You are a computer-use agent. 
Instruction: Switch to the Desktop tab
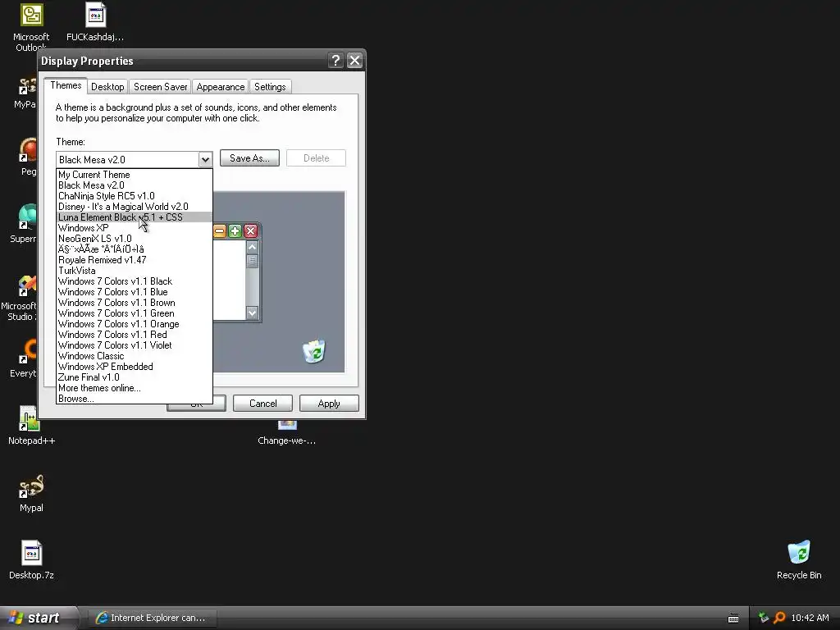click(107, 87)
